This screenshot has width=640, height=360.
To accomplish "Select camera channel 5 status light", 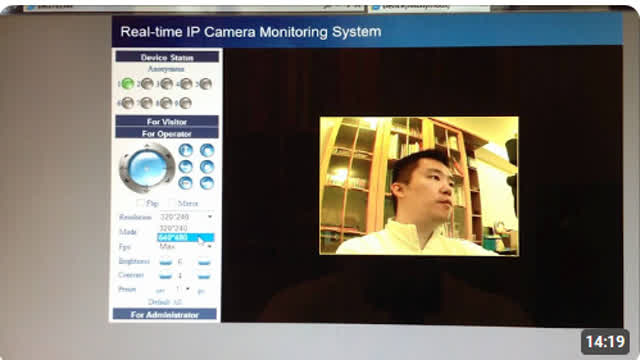I will point(205,84).
